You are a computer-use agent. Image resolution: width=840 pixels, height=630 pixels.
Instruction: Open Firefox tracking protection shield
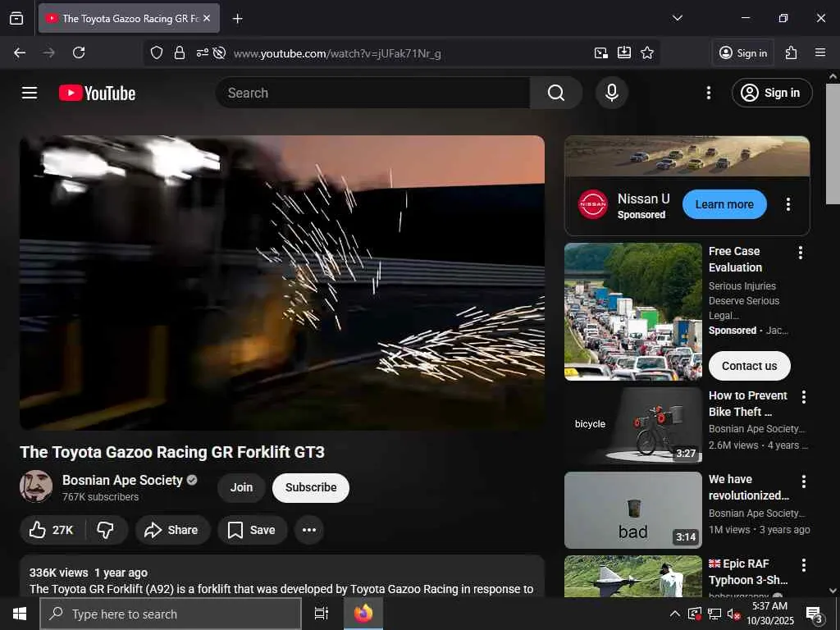point(157,52)
